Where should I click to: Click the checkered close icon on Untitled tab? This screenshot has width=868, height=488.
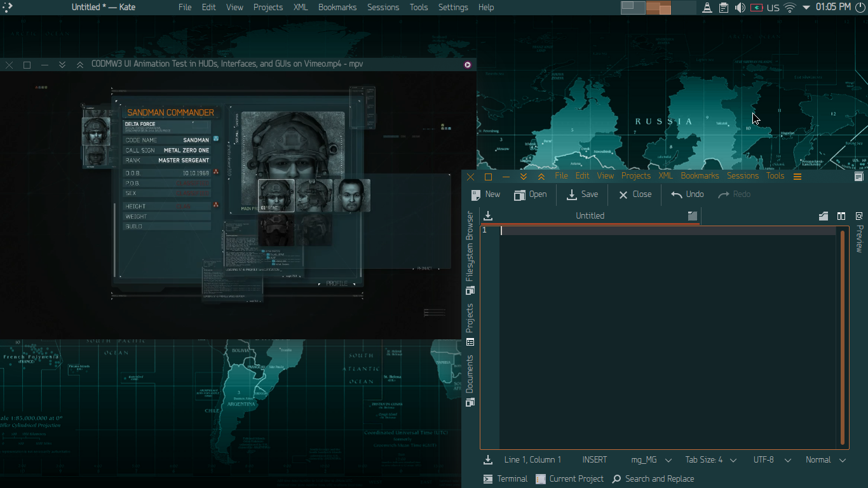(x=693, y=216)
